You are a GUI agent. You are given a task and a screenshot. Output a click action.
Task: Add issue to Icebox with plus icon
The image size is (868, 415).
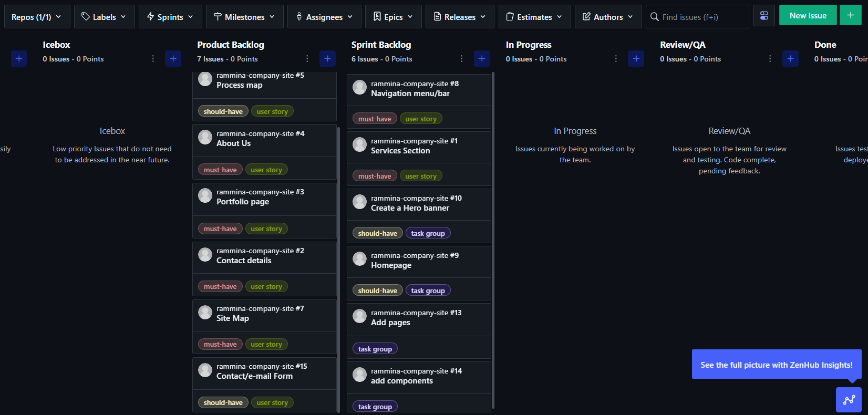coord(173,58)
